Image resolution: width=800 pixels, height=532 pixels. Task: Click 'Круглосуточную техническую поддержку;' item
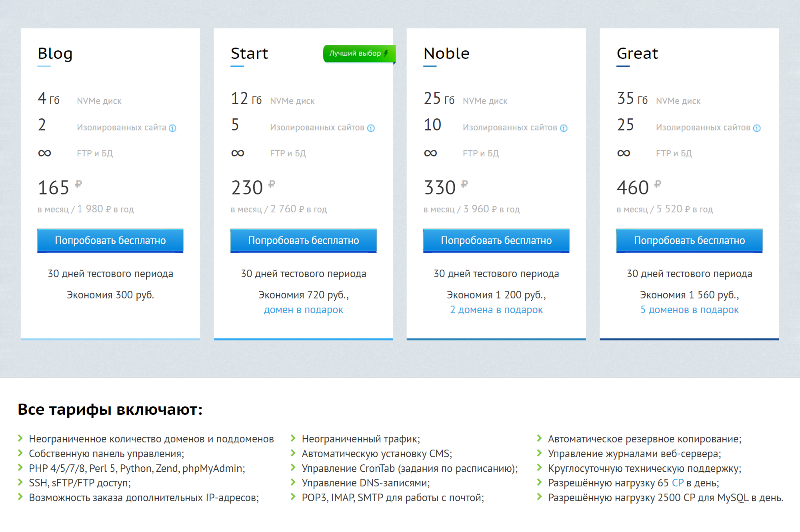click(x=645, y=468)
